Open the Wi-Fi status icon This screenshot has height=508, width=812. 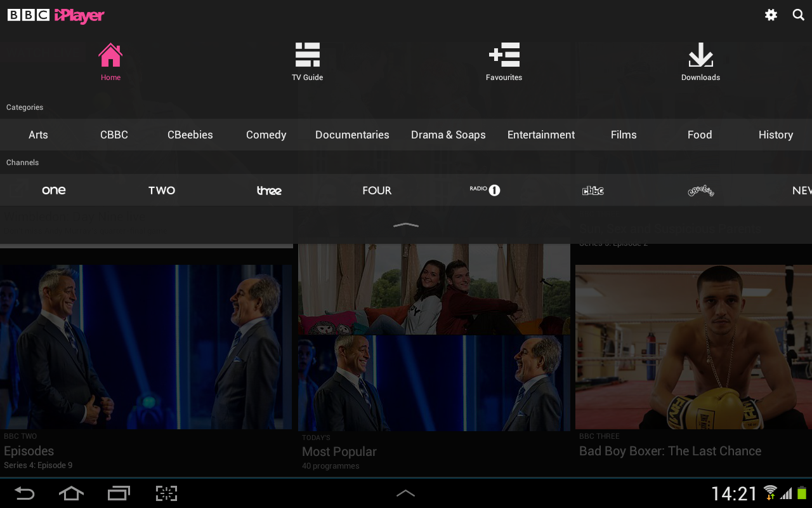coord(770,493)
